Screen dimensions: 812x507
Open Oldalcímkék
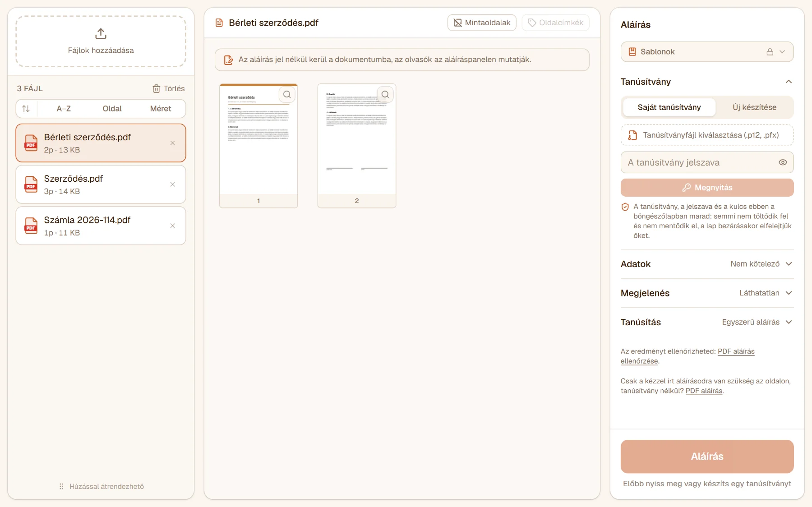555,23
